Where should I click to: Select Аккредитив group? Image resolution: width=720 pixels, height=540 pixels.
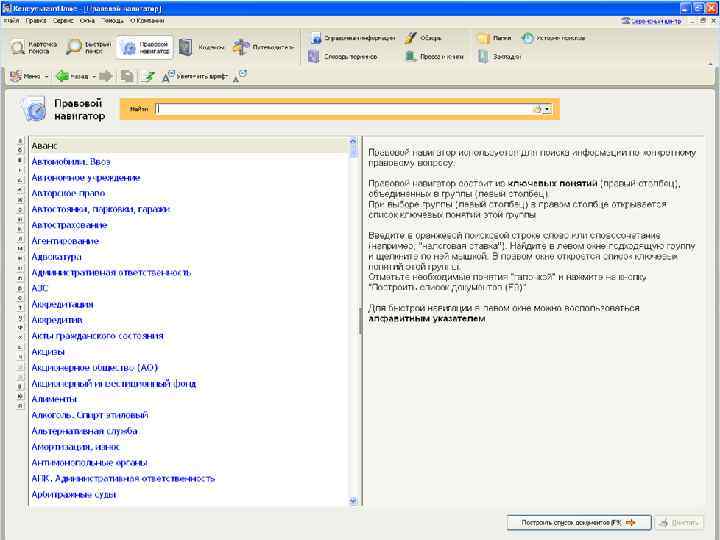[57, 320]
